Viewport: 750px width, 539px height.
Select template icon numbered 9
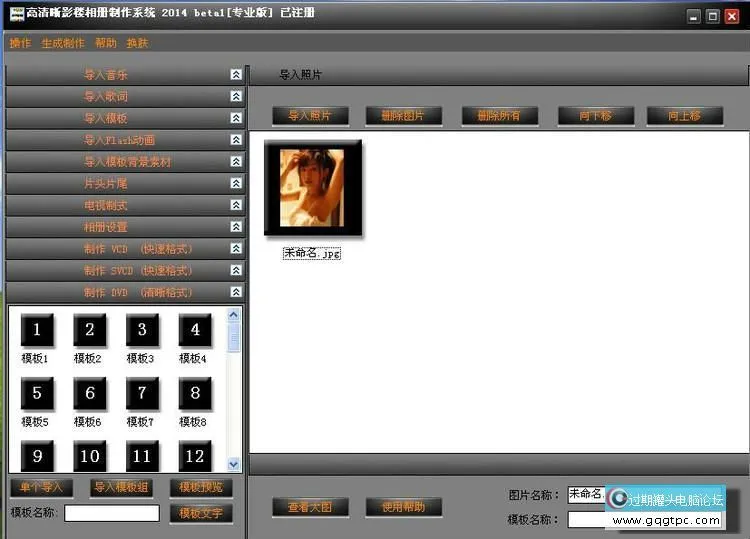click(37, 456)
